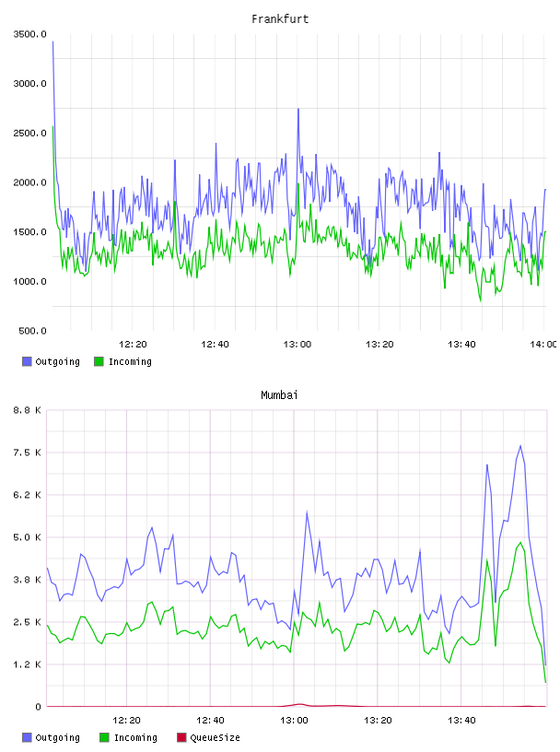Click the 2000.0 y-axis label on Frankfurt chart
The image size is (560, 752).
[29, 182]
